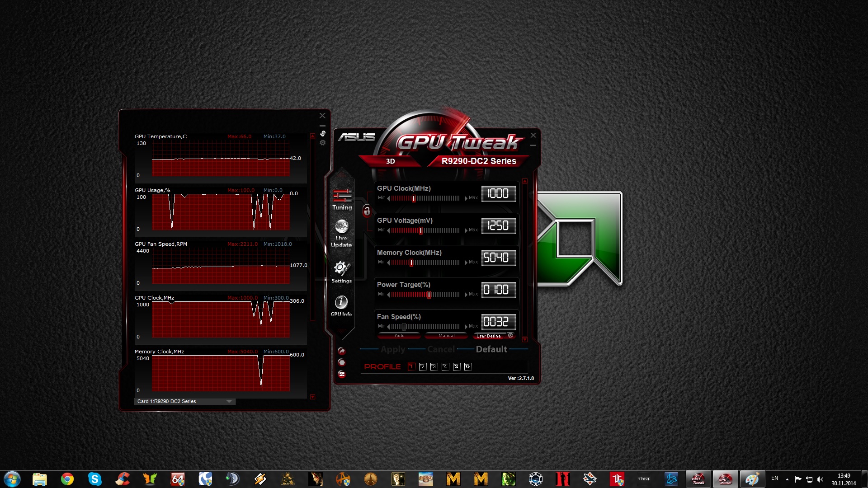Select the G profile button
Image resolution: width=868 pixels, height=488 pixels.
pyautogui.click(x=468, y=366)
